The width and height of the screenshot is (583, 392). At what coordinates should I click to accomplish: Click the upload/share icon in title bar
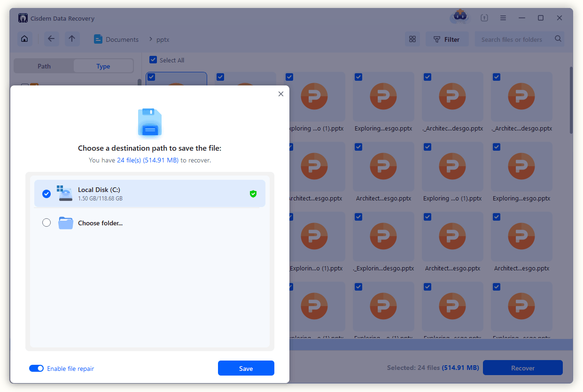point(484,18)
